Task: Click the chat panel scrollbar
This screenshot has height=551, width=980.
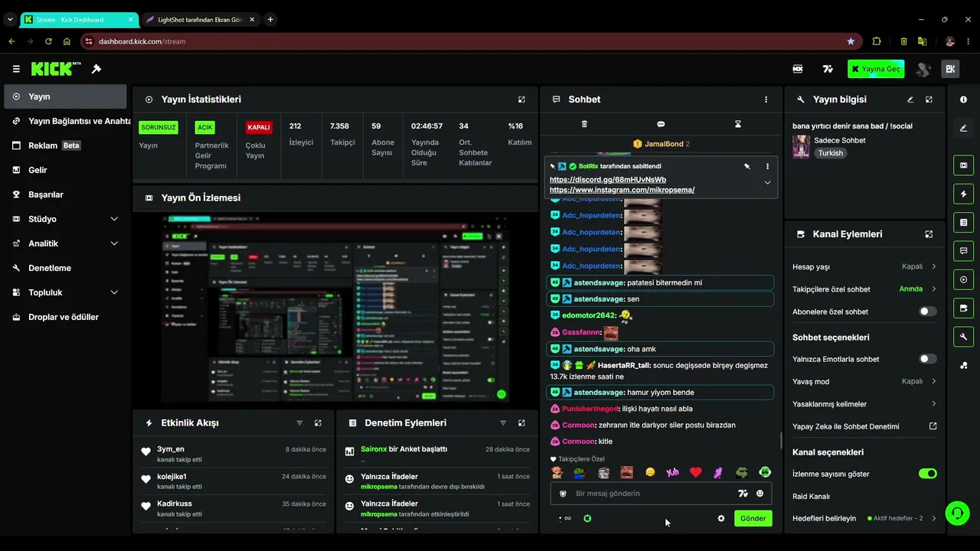Action: click(781, 440)
